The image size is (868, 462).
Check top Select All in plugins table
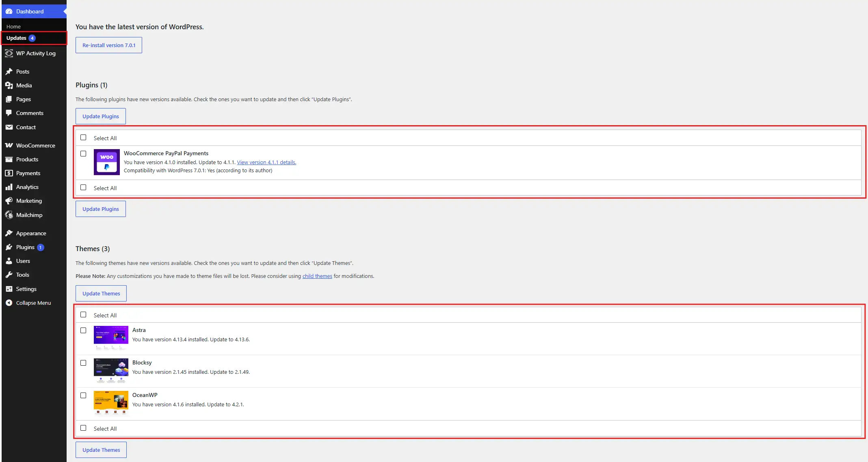tap(83, 137)
